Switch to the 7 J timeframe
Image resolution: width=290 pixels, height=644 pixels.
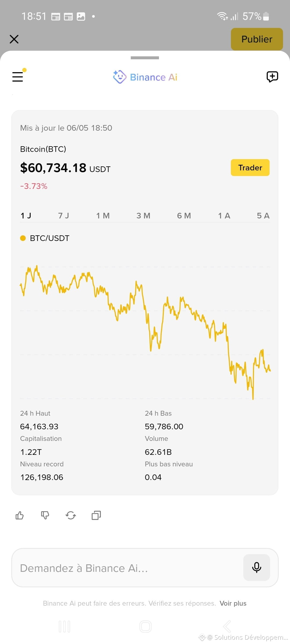(x=64, y=216)
